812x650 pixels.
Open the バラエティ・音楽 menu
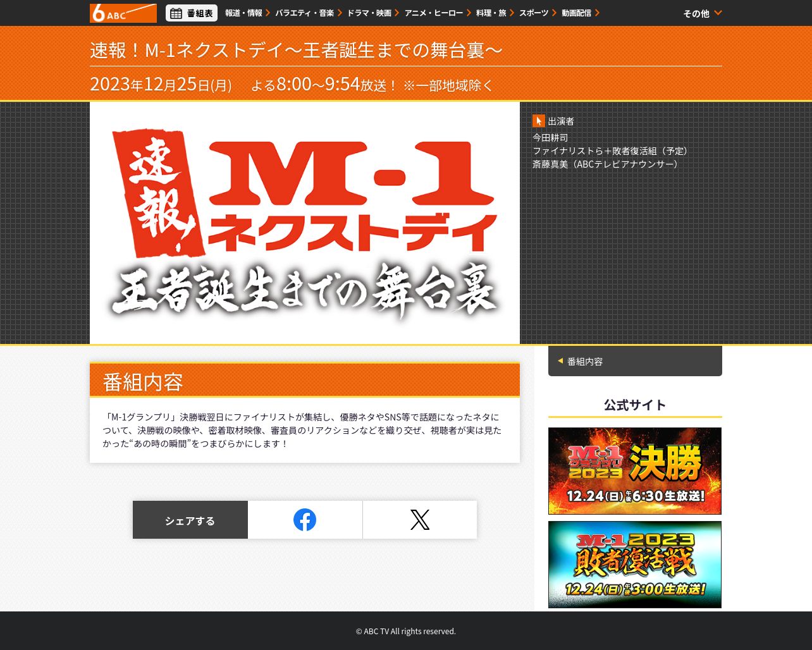point(304,13)
